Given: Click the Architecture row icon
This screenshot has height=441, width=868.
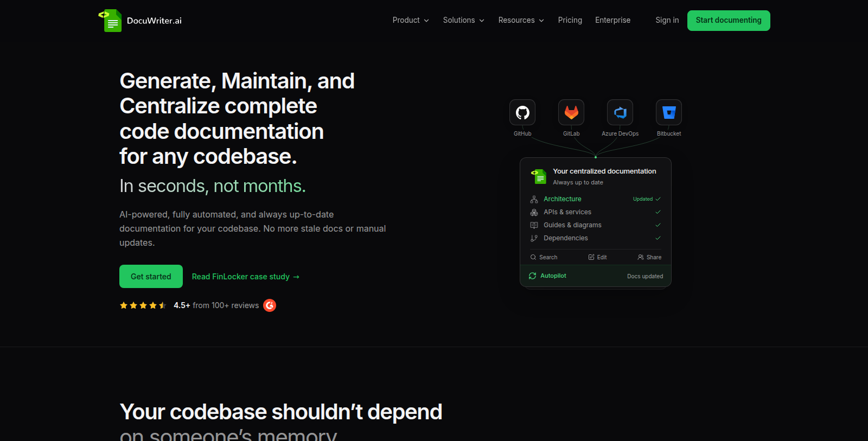Looking at the screenshot, I should (534, 199).
